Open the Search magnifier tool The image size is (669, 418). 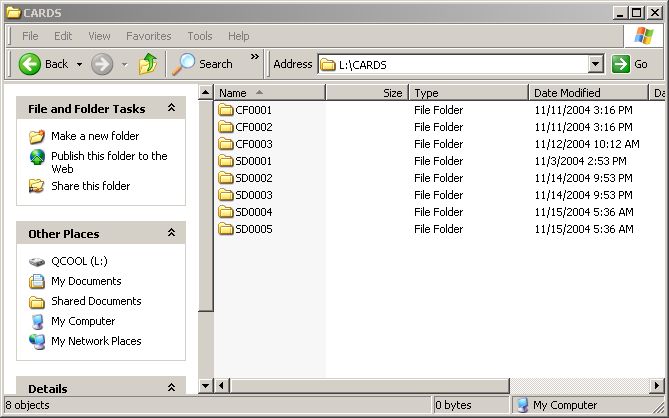coord(185,64)
